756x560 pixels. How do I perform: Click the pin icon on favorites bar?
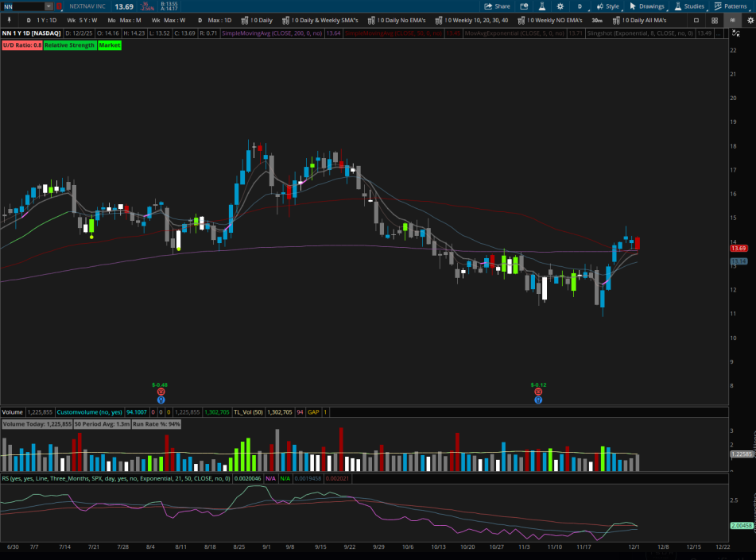pyautogui.click(x=9, y=20)
